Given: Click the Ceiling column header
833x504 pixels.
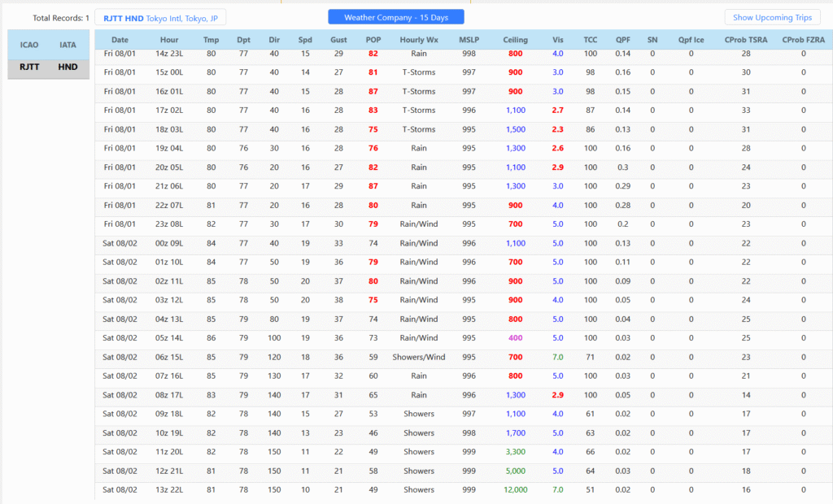Looking at the screenshot, I should (x=515, y=40).
